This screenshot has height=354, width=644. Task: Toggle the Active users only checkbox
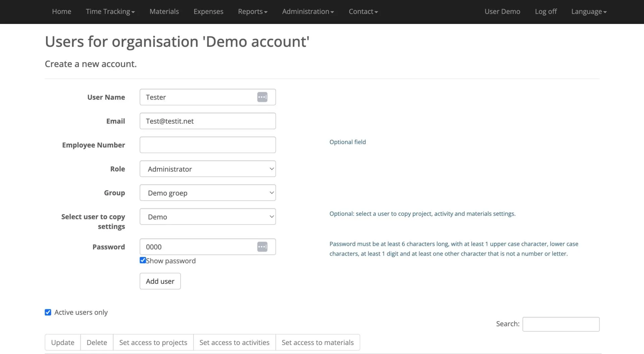(x=48, y=312)
